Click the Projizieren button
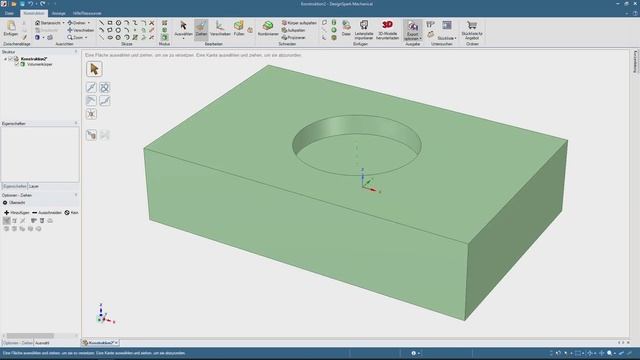The width and height of the screenshot is (640, 360). tap(293, 38)
